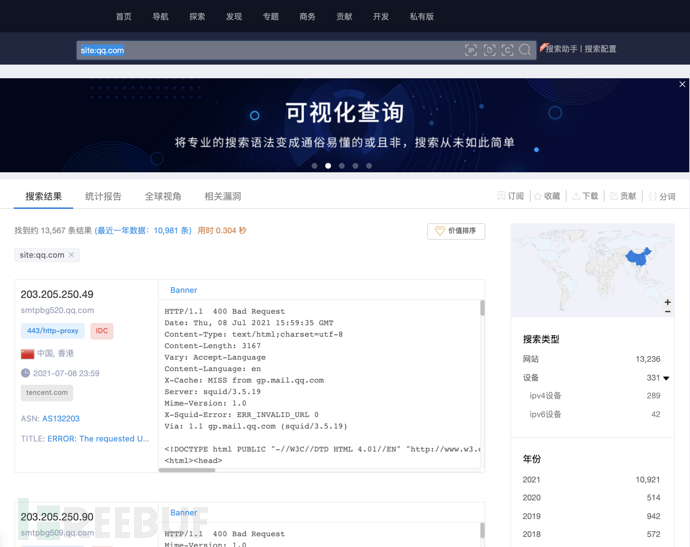Click the 贡献 contribute icon
Viewport: 690px width, 547px height.
click(613, 196)
